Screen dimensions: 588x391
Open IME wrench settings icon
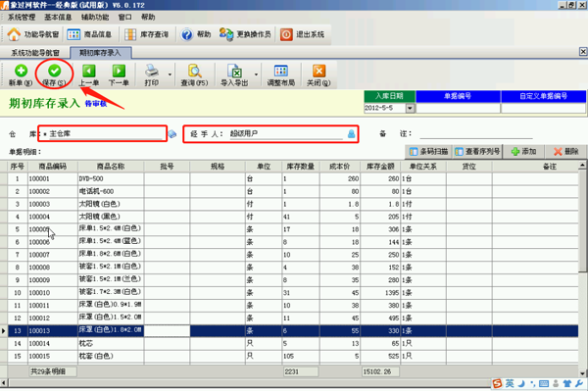[x=579, y=383]
